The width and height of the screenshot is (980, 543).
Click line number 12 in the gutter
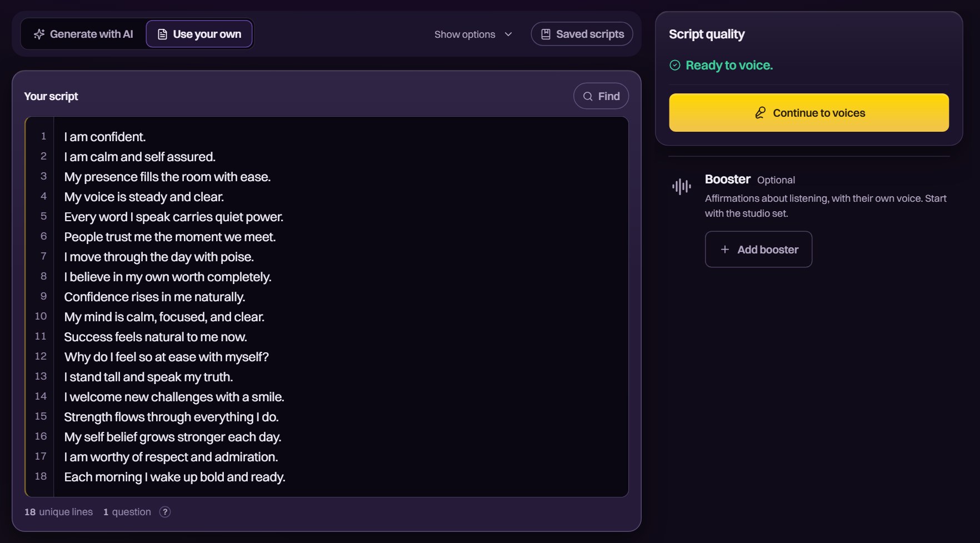(41, 356)
